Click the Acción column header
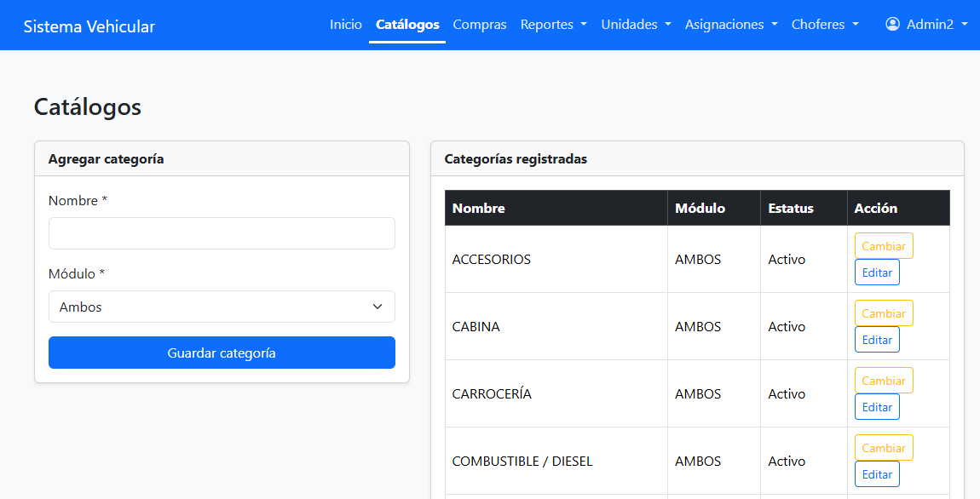 point(898,208)
